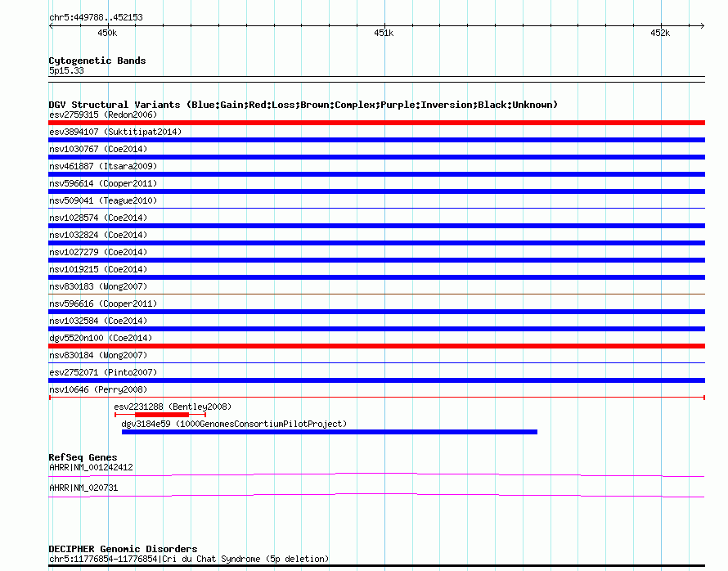This screenshot has height=571, width=728.
Task: Select variant nsv1030767 (Coe2014) label
Action: click(98, 149)
